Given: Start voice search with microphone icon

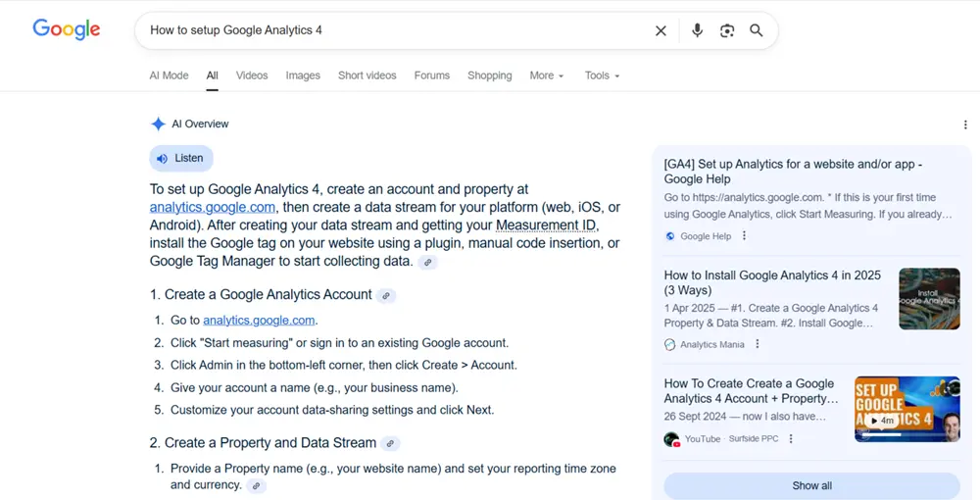Looking at the screenshot, I should pyautogui.click(x=697, y=30).
